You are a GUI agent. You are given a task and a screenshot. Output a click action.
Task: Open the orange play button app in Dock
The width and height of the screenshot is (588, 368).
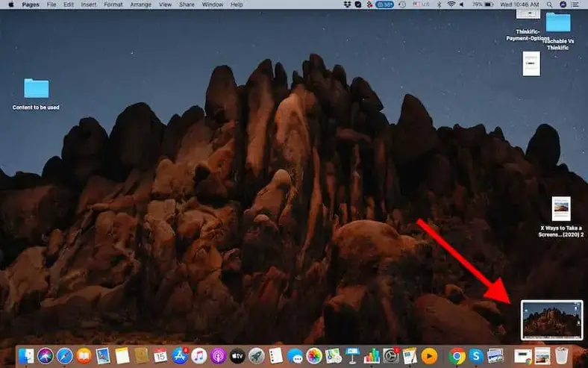point(429,355)
